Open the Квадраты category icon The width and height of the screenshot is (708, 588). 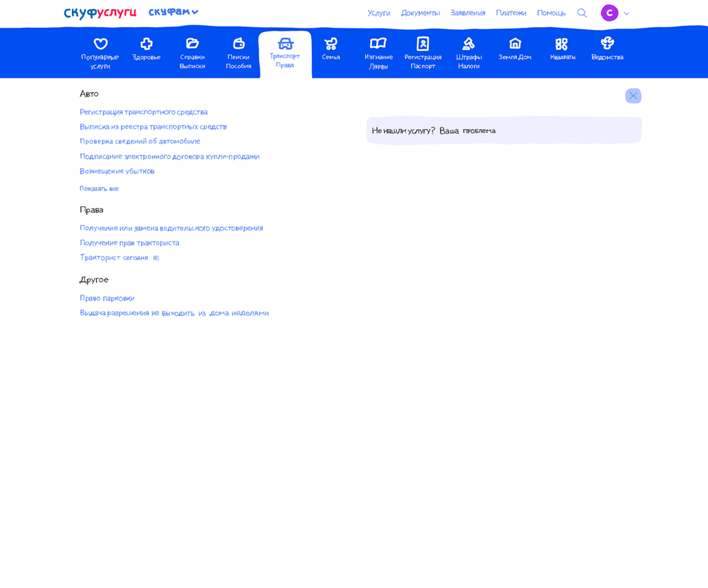(x=562, y=44)
